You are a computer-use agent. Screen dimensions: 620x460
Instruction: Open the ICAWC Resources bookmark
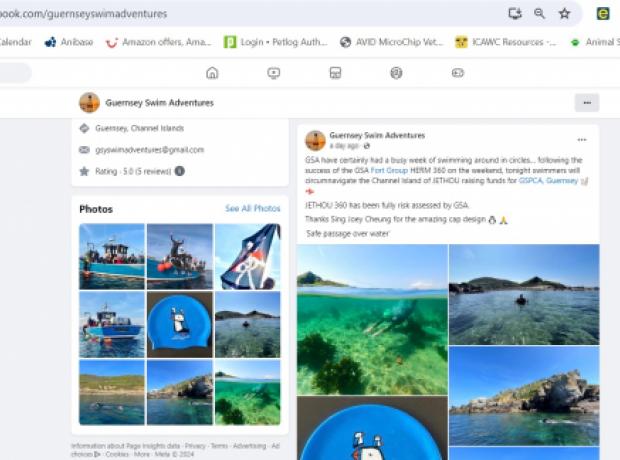point(505,42)
